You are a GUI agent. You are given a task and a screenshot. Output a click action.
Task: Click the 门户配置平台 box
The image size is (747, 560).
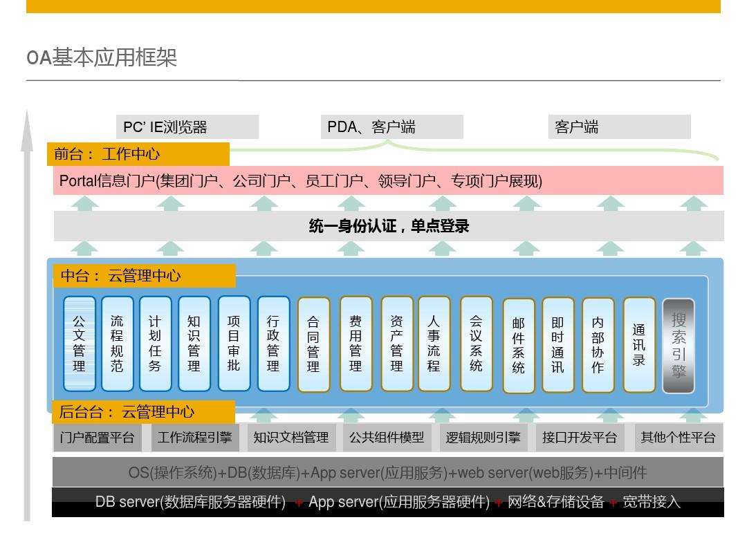click(x=98, y=437)
